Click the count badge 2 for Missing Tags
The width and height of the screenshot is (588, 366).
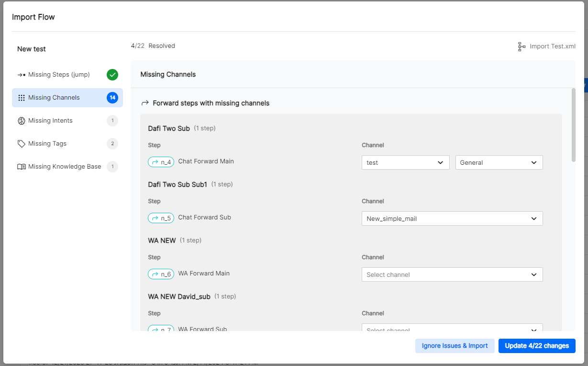click(x=112, y=144)
